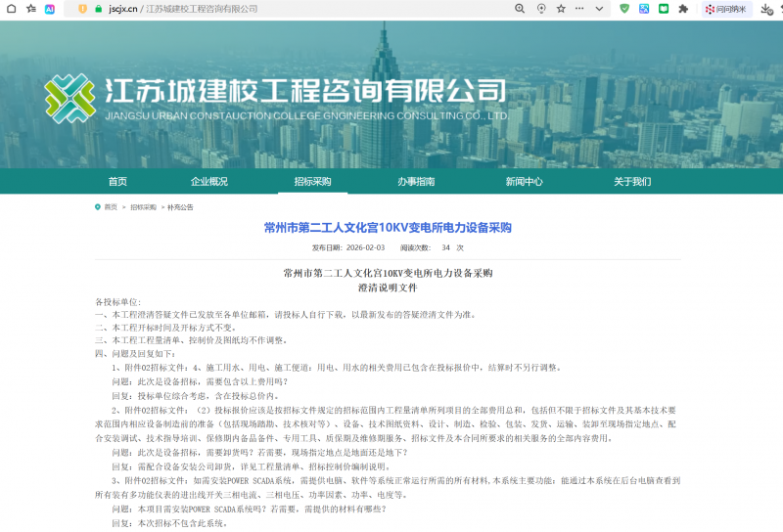Open the green shield extension

pyautogui.click(x=624, y=8)
